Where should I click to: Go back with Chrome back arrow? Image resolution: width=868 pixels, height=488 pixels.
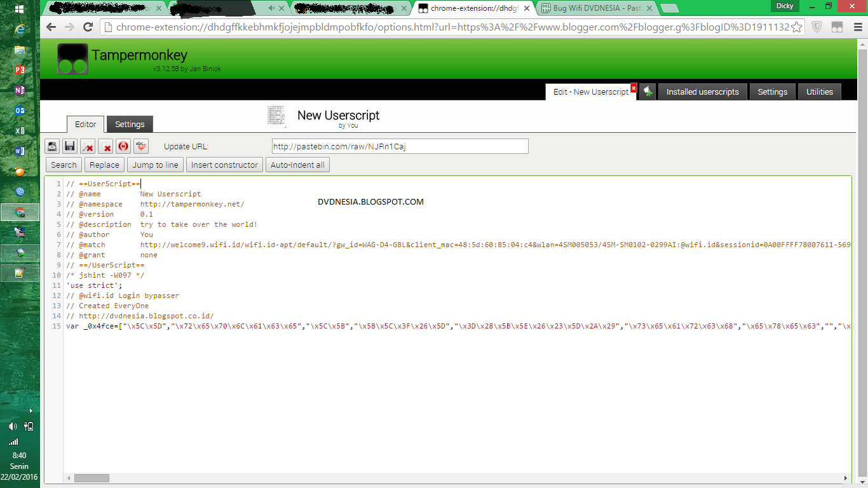click(51, 27)
